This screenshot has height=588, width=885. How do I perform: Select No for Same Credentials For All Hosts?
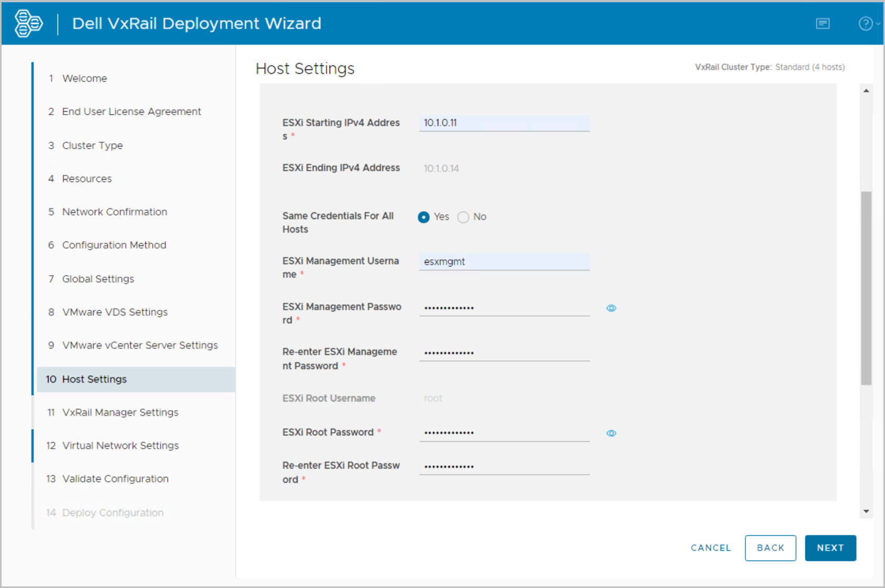coord(463,217)
